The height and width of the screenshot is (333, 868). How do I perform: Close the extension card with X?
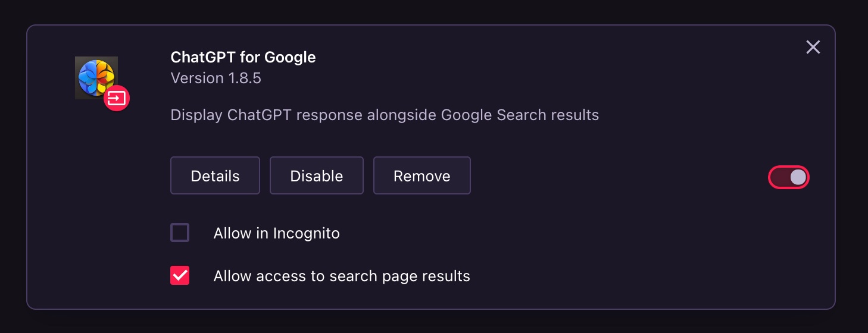[813, 47]
